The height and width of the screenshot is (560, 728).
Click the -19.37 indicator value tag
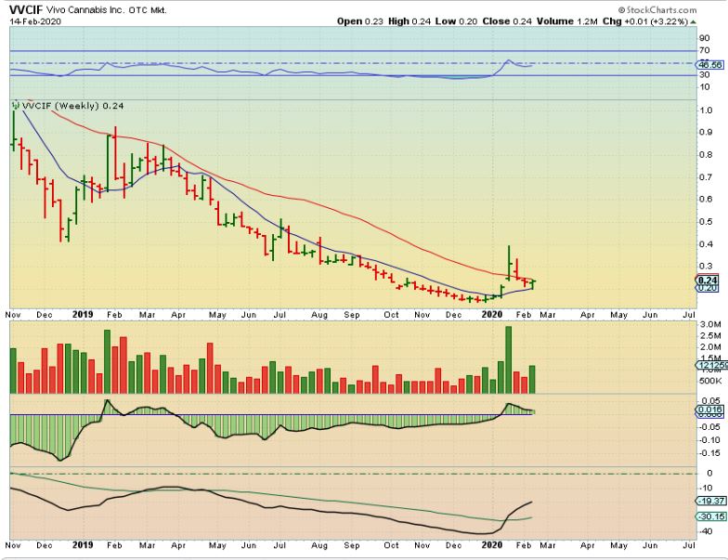(711, 501)
